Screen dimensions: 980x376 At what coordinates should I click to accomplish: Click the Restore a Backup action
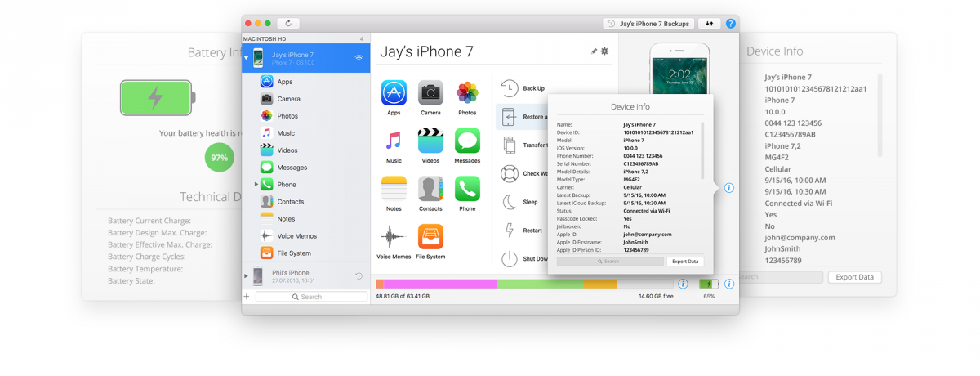523,117
